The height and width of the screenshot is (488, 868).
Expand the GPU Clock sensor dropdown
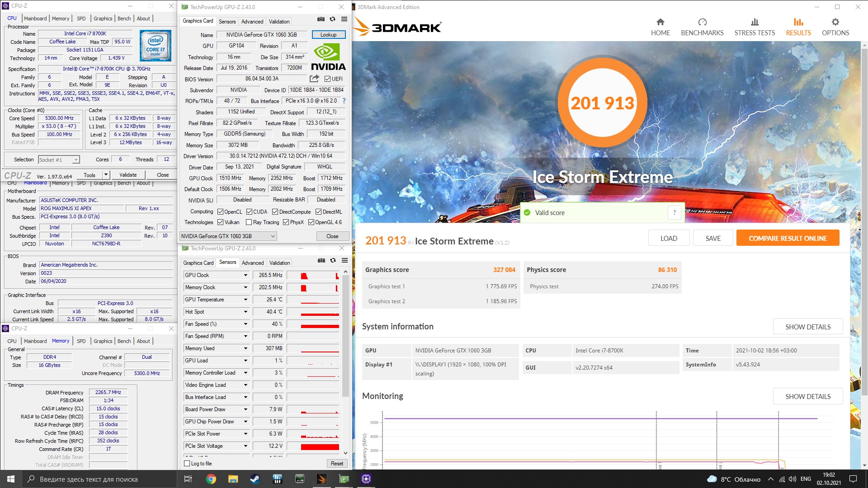245,275
